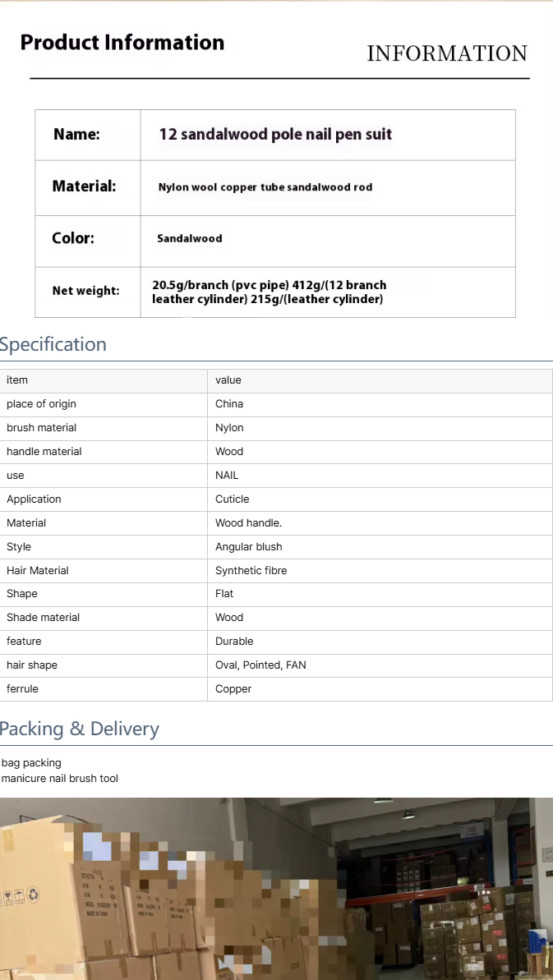Click the 'Durable' feature value
This screenshot has height=980, width=553.
coord(234,642)
